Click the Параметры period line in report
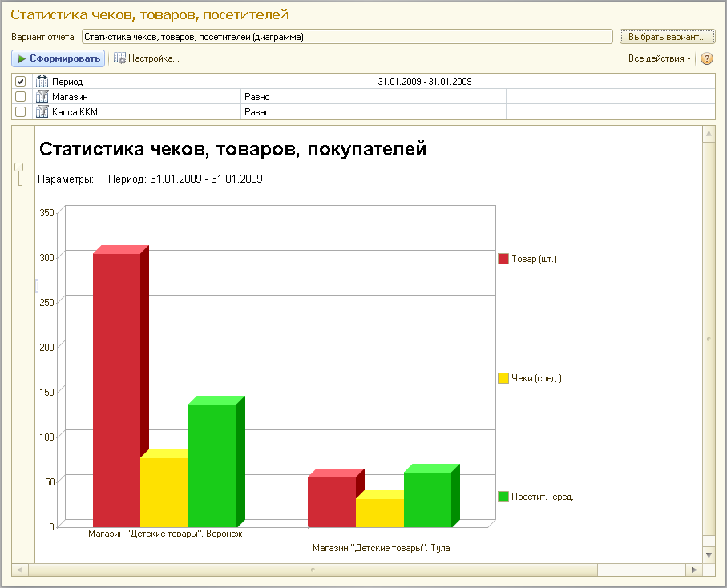The width and height of the screenshot is (727, 588). coord(150,179)
